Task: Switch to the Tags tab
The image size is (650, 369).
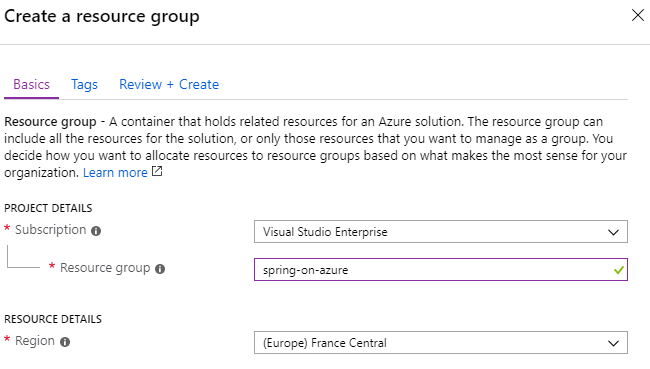Action: [x=84, y=85]
